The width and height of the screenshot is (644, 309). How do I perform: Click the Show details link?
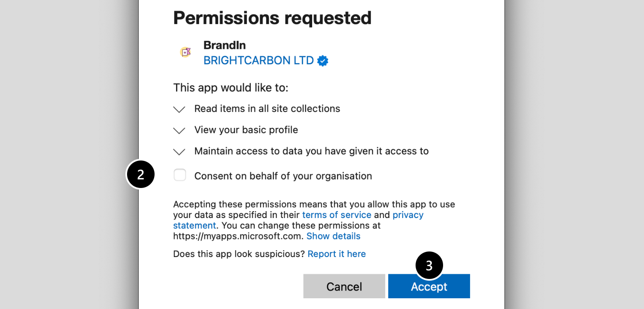pos(333,236)
